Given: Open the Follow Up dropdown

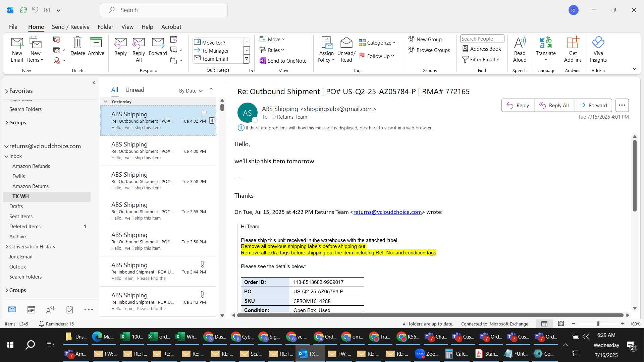Looking at the screenshot, I should point(377,56).
